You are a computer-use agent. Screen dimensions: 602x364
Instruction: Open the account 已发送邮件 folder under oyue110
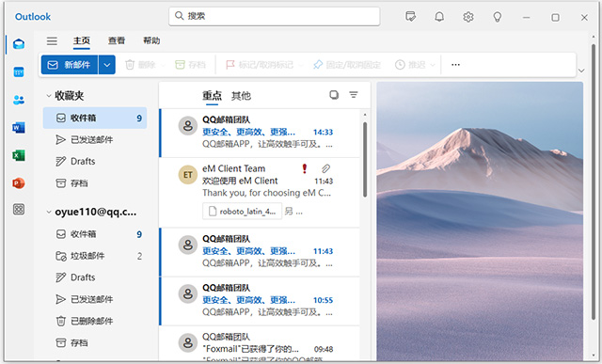[95, 299]
